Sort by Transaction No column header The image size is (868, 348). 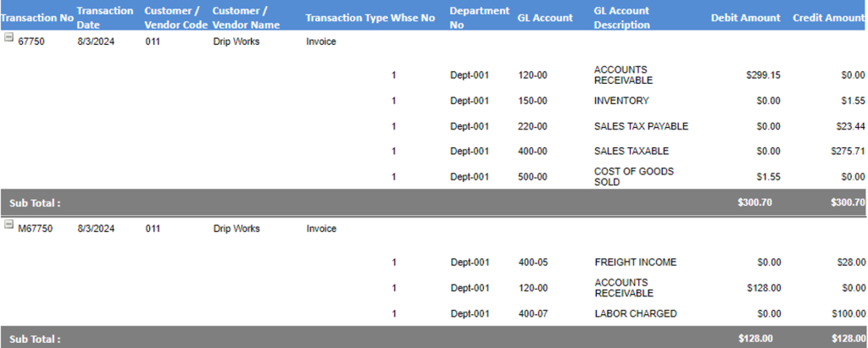[37, 18]
